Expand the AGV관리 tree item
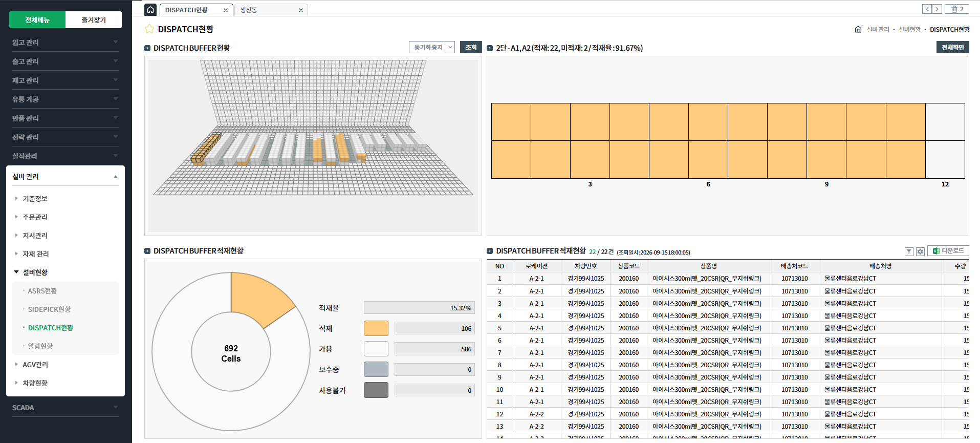Image resolution: width=980 pixels, height=443 pixels. [x=35, y=365]
